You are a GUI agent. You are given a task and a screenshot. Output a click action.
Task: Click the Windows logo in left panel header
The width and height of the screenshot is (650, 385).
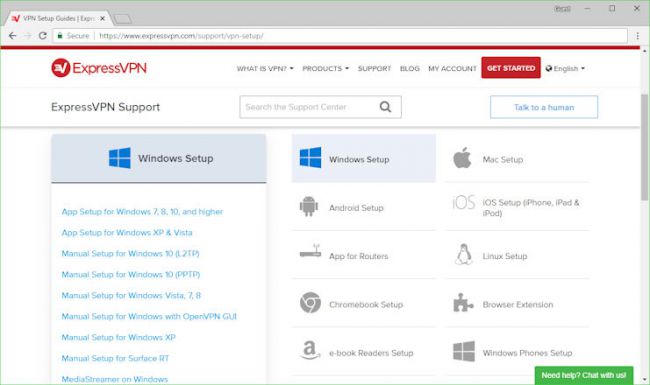pyautogui.click(x=120, y=158)
